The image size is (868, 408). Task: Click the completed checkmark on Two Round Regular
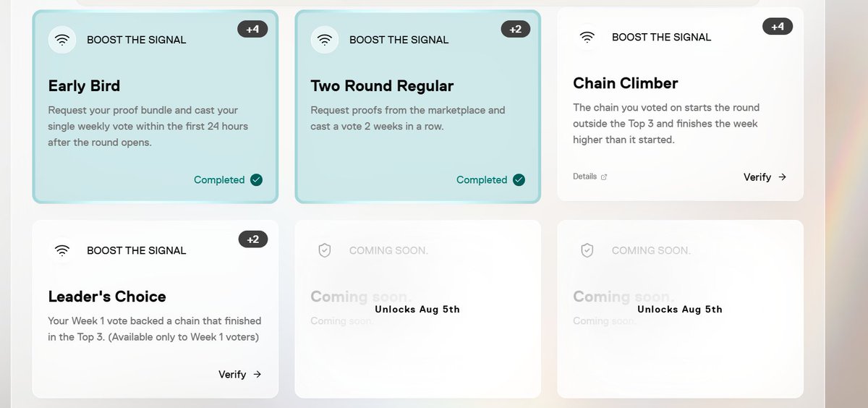[x=519, y=180]
